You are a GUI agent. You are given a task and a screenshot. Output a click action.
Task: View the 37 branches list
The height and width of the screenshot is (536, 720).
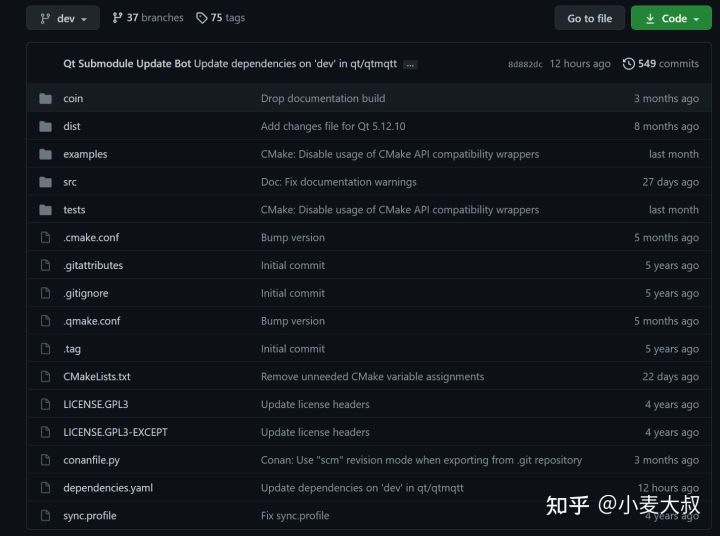click(148, 18)
